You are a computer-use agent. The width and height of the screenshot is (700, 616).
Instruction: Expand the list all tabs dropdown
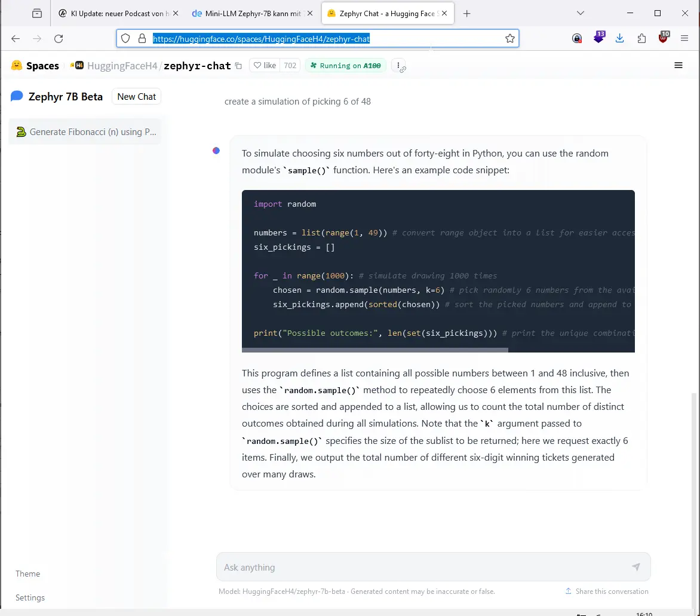(581, 13)
